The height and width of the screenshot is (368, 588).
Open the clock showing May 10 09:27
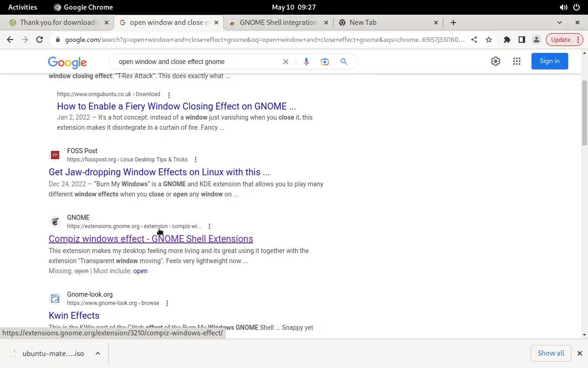[294, 7]
